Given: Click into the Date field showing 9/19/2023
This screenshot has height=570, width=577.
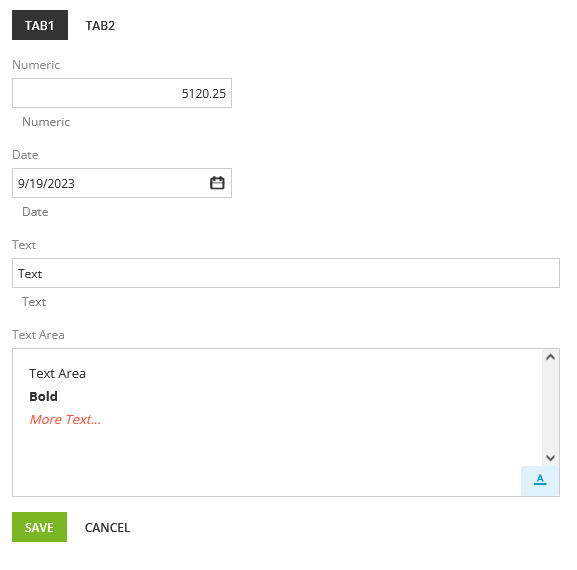Looking at the screenshot, I should (110, 183).
